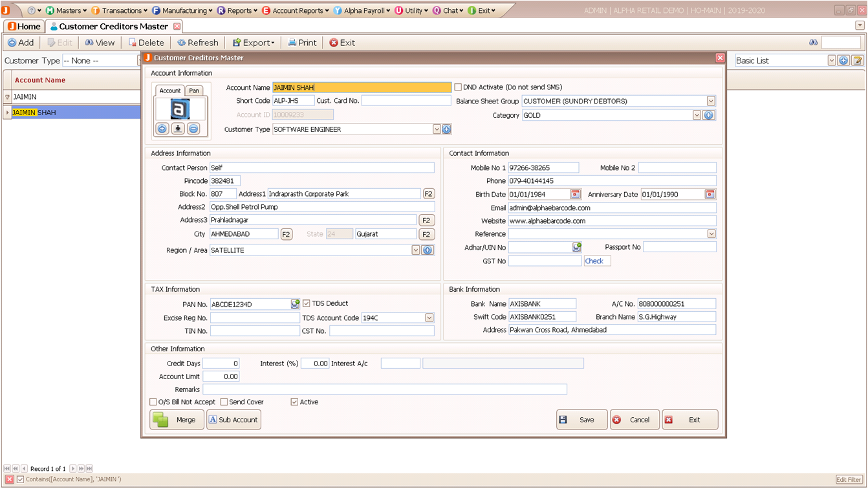Click into the Remarks text field

click(x=384, y=389)
